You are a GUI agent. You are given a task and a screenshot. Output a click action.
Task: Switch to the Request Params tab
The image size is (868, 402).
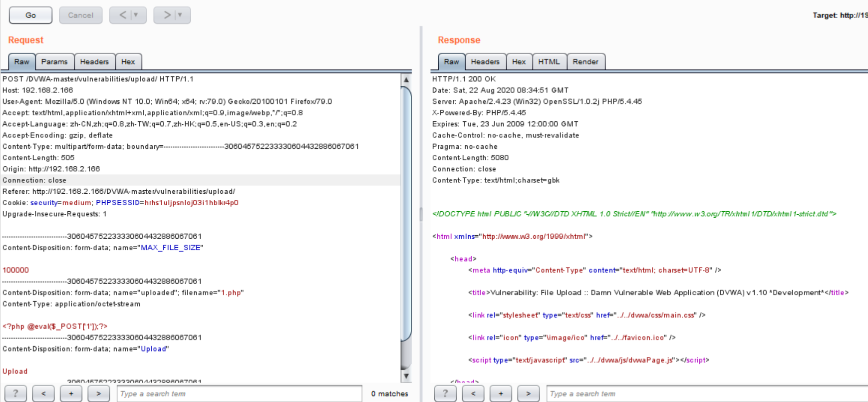pos(54,61)
